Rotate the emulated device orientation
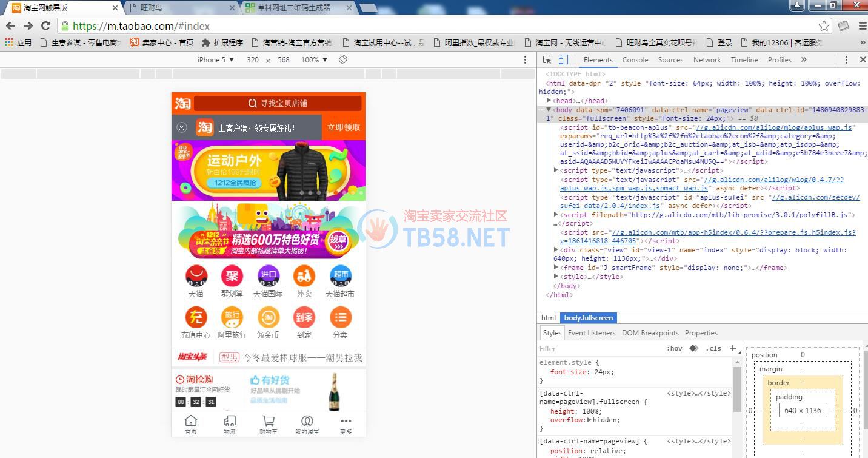868x458 pixels. coord(343,59)
